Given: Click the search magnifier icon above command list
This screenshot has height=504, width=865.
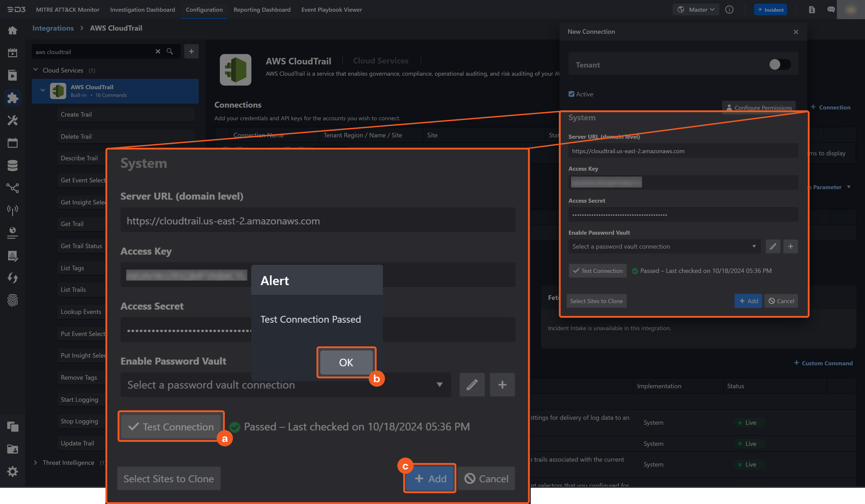Looking at the screenshot, I should [x=170, y=52].
